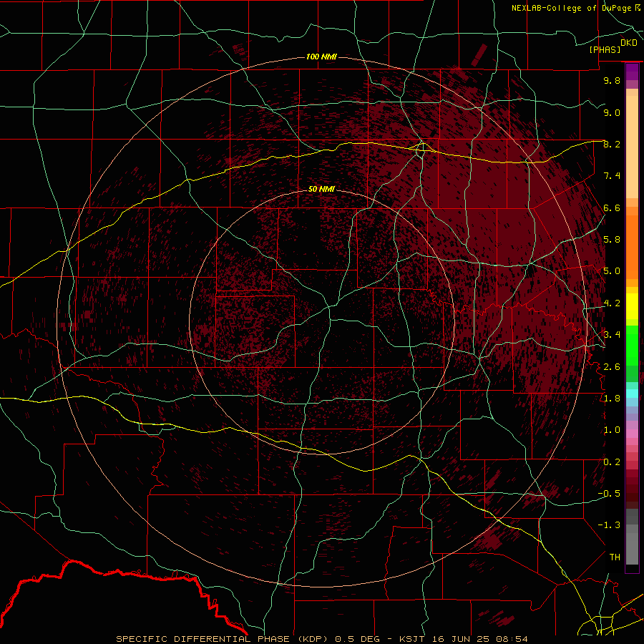Click the 5.0 color scale value
Image resolution: width=644 pixels, height=644 pixels.
612,271
